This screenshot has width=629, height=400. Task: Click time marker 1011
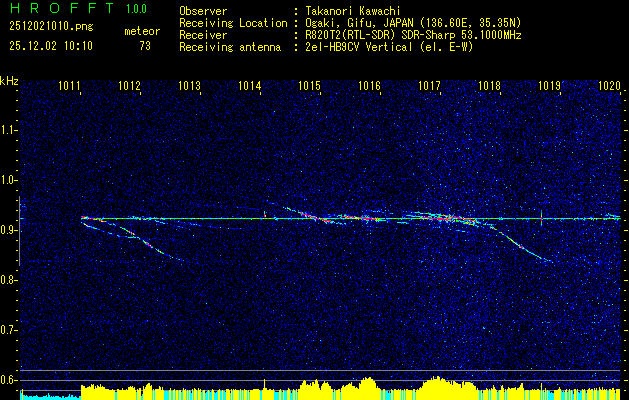(69, 85)
